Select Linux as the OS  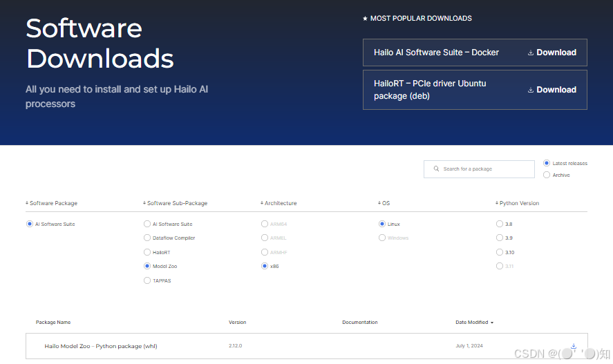[382, 224]
